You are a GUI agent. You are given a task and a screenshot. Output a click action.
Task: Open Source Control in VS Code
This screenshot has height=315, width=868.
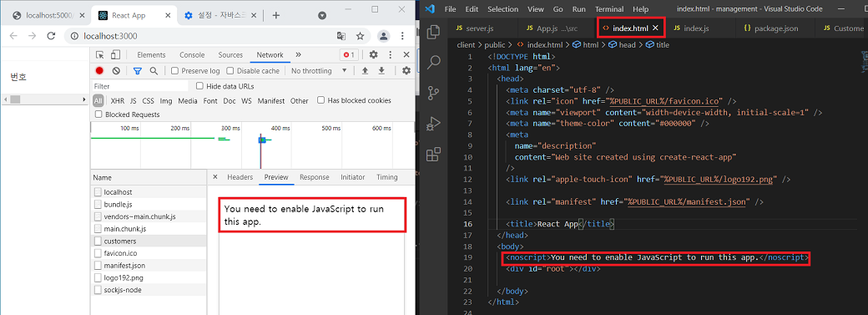point(434,92)
